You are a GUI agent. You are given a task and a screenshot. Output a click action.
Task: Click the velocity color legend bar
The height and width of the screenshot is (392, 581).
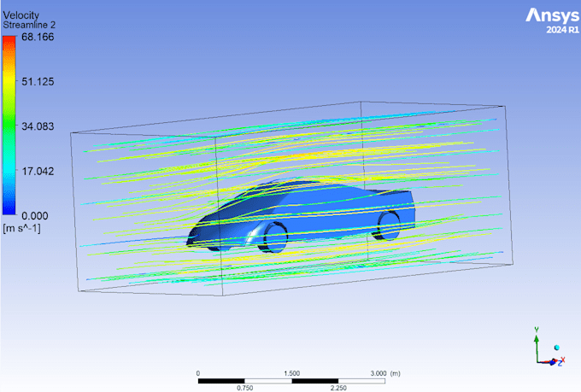point(9,126)
